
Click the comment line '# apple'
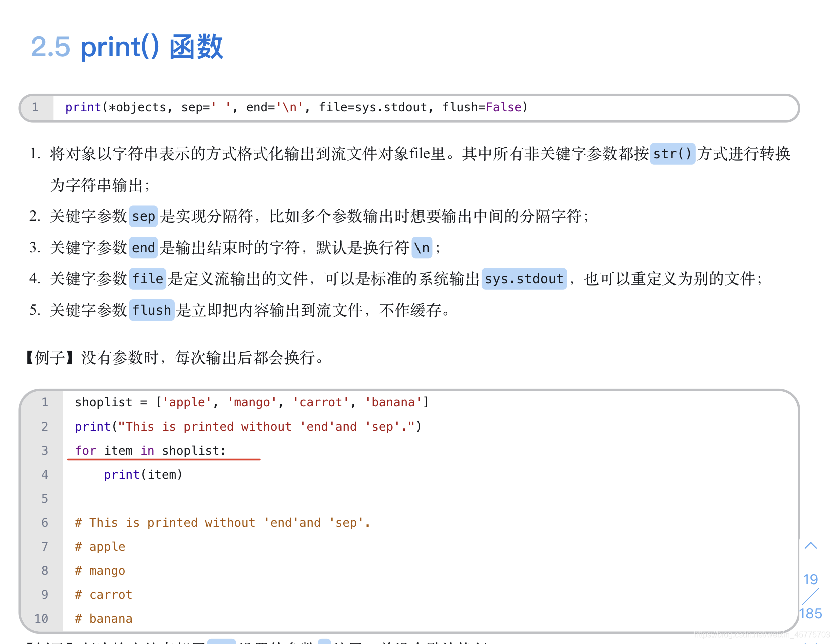click(x=100, y=547)
